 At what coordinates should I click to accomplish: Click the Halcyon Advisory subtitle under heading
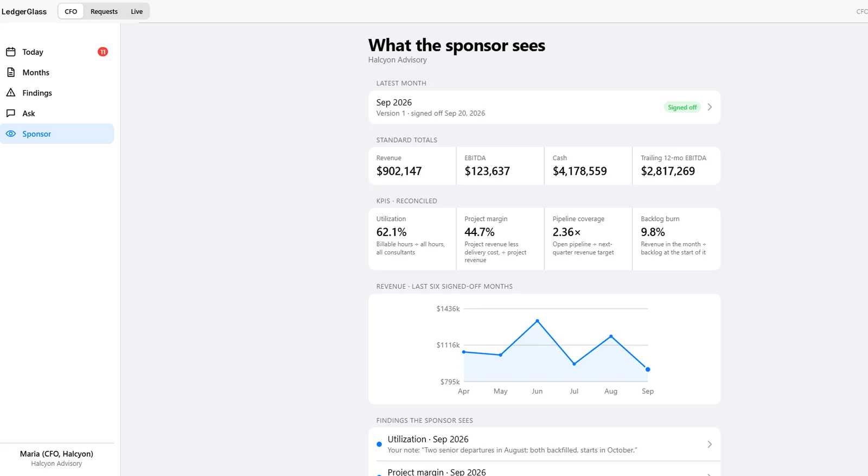tap(398, 60)
